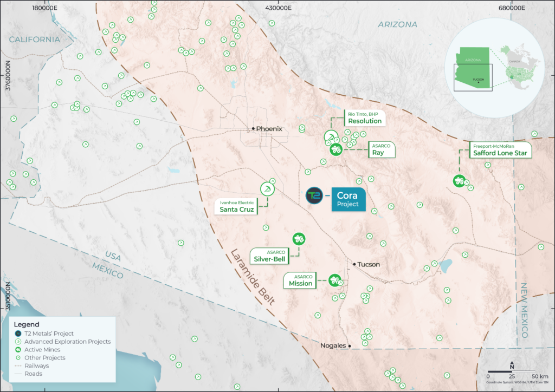
Task: Click the ASARCO Mission label
Action: pos(300,280)
